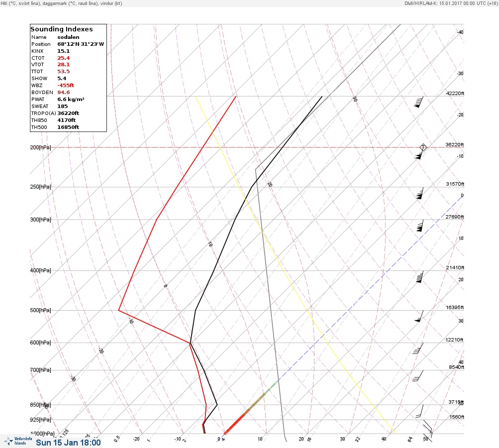499x448 pixels.
Task: Click the 27690ft altitude label
Action: coord(455,217)
